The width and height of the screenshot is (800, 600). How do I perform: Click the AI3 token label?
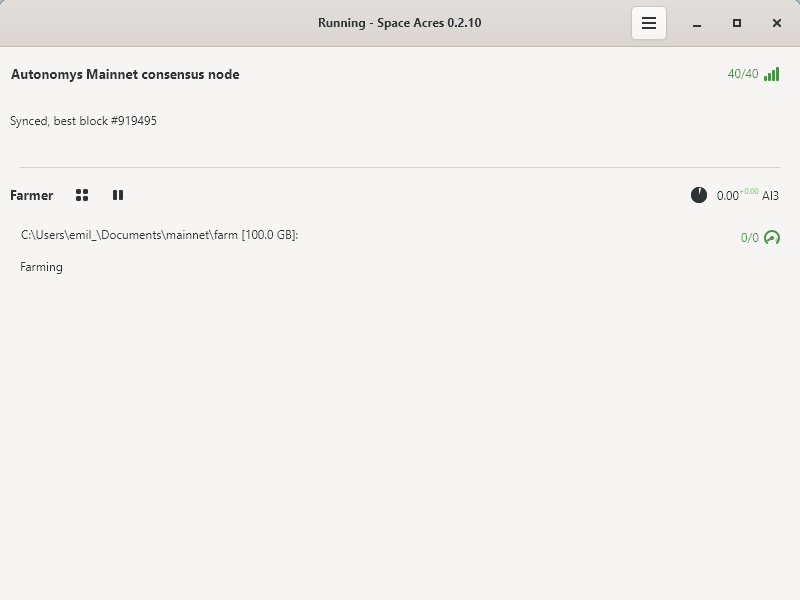click(x=770, y=196)
